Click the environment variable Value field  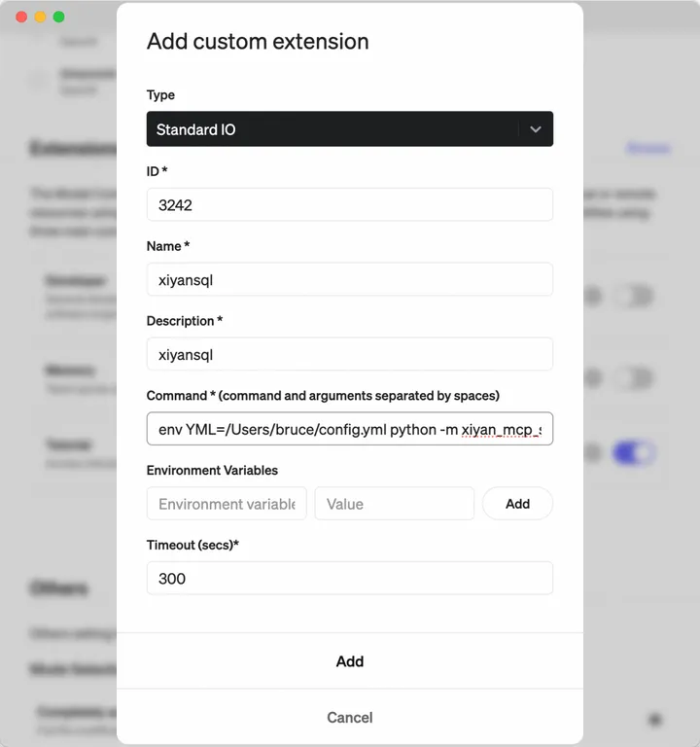[394, 504]
